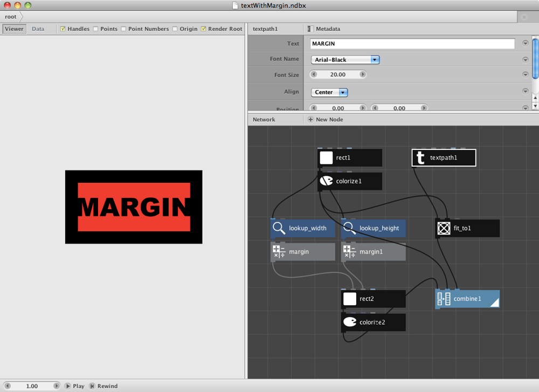The height and width of the screenshot is (392, 539).
Task: Open the Text parameter options arrow
Action: (525, 43)
